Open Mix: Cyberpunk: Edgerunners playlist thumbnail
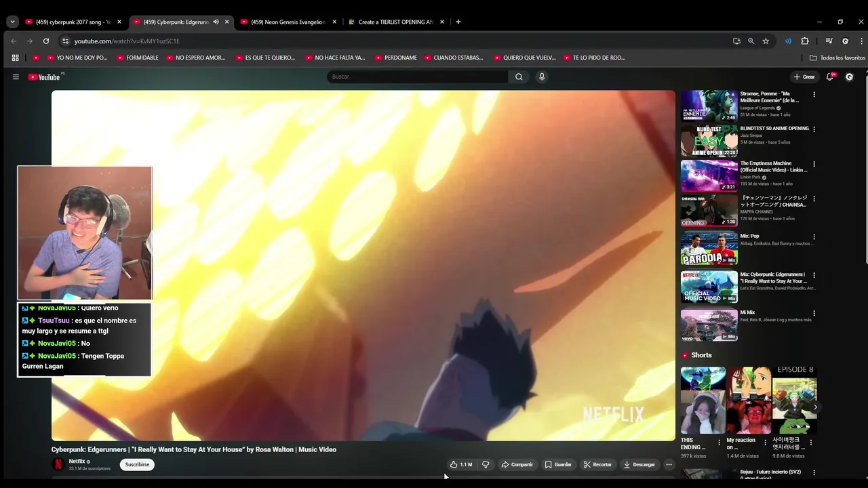Viewport: 868px width, 488px height. [709, 287]
